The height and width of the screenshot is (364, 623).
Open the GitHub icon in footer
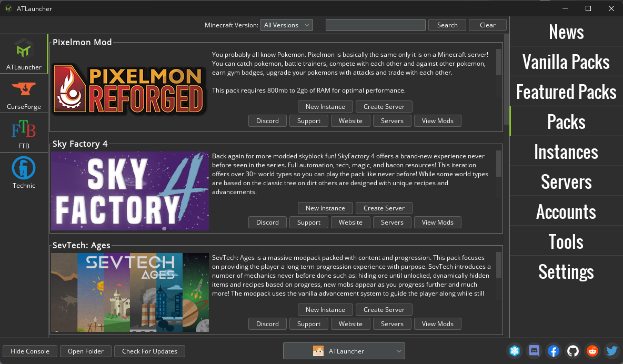click(x=573, y=351)
